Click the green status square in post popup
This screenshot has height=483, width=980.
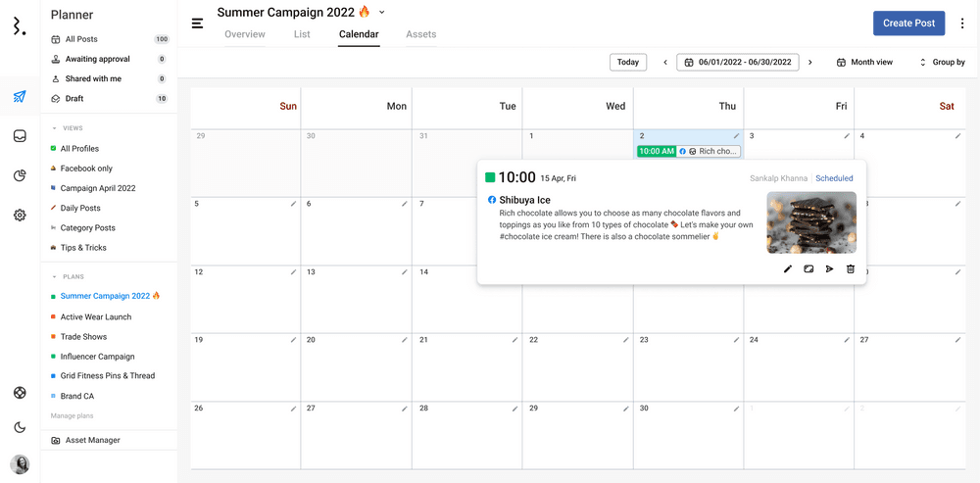coord(490,177)
